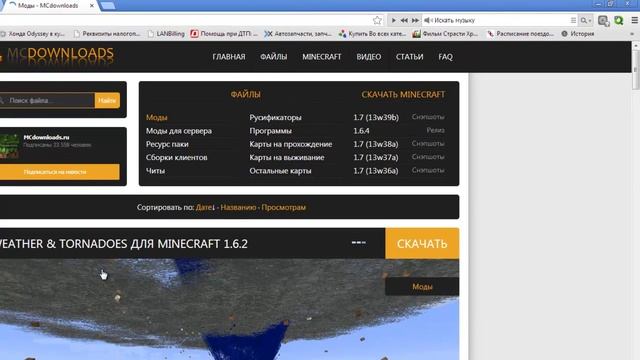Download Minecraft 1.7 (13w39b)
Viewport: 640px width, 360px height.
(376, 118)
